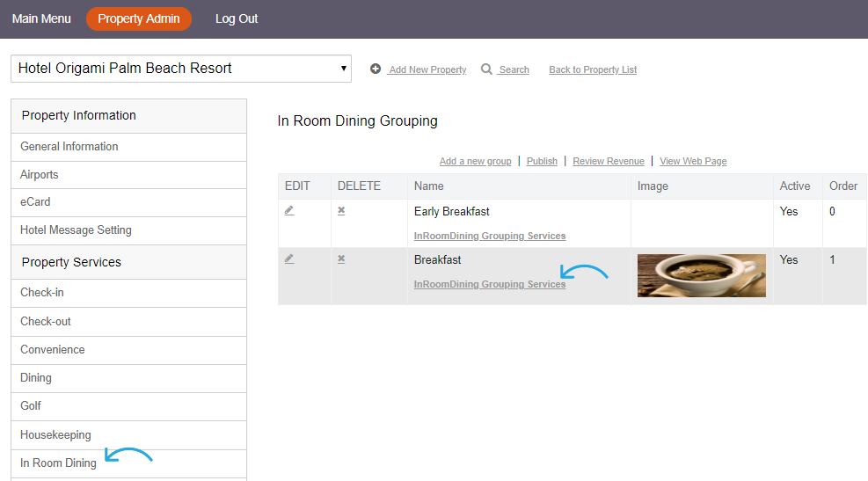Image resolution: width=868 pixels, height=481 pixels.
Task: Click order value 1
Action: pyautogui.click(x=832, y=259)
